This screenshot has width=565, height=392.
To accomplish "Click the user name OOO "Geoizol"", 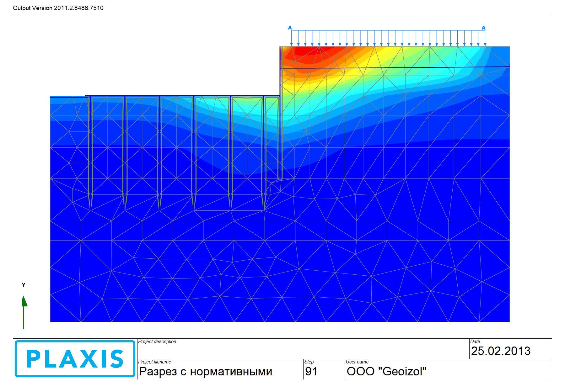I will pyautogui.click(x=386, y=371).
